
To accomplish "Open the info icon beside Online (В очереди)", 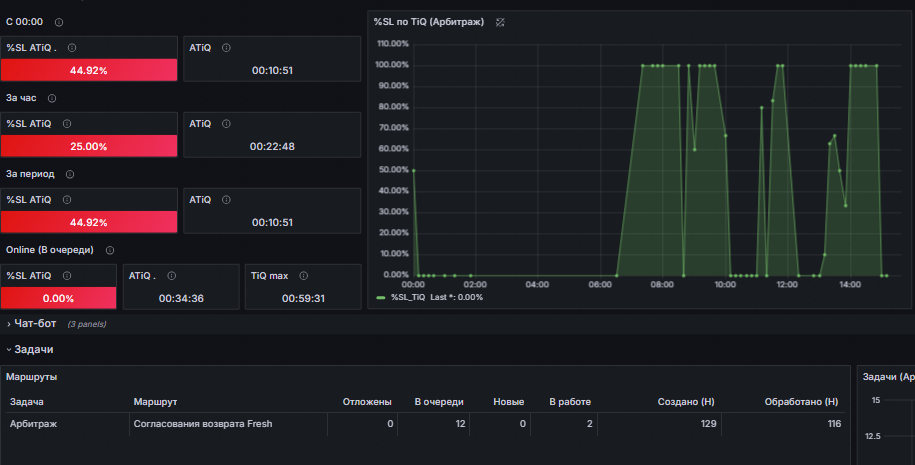I will [x=110, y=250].
